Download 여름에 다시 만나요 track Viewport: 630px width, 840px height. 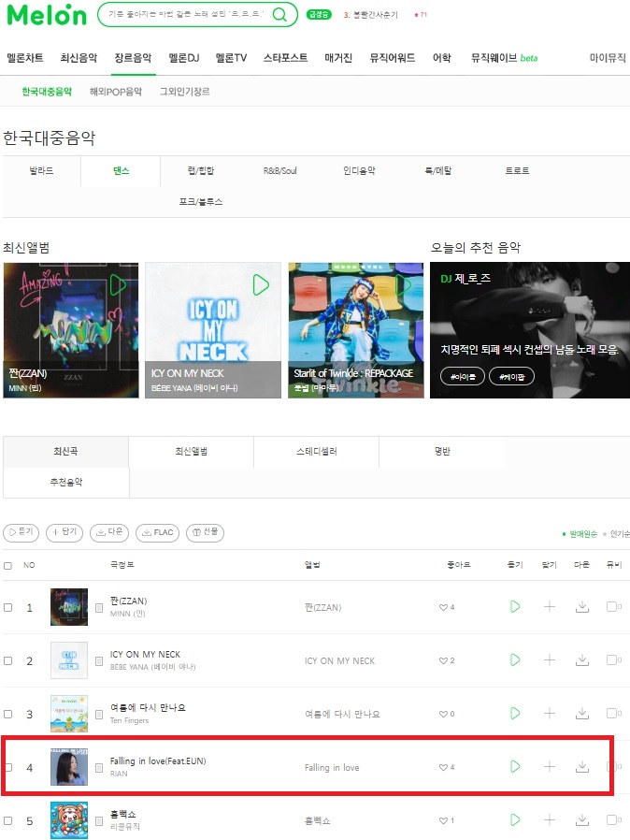[581, 714]
